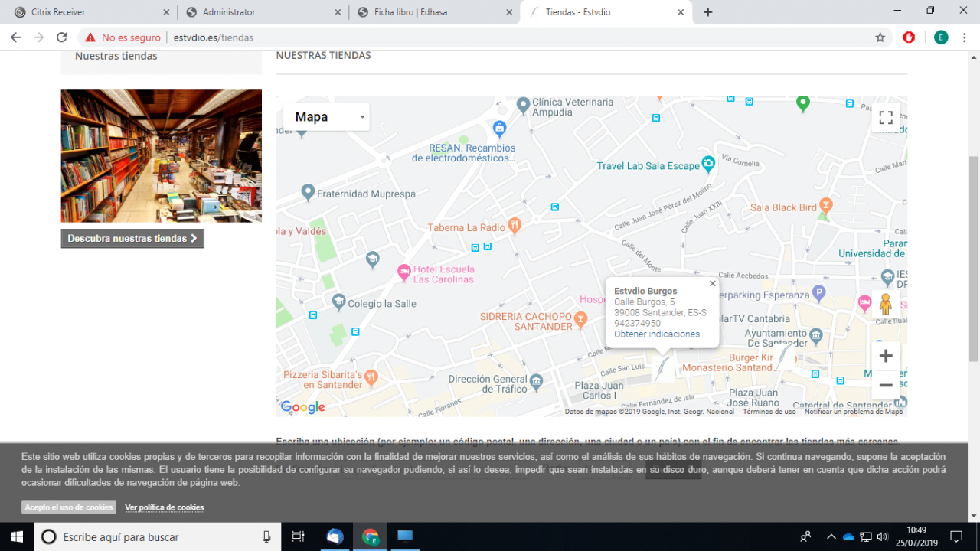
Task: Open the Windows Start menu
Action: 17,536
